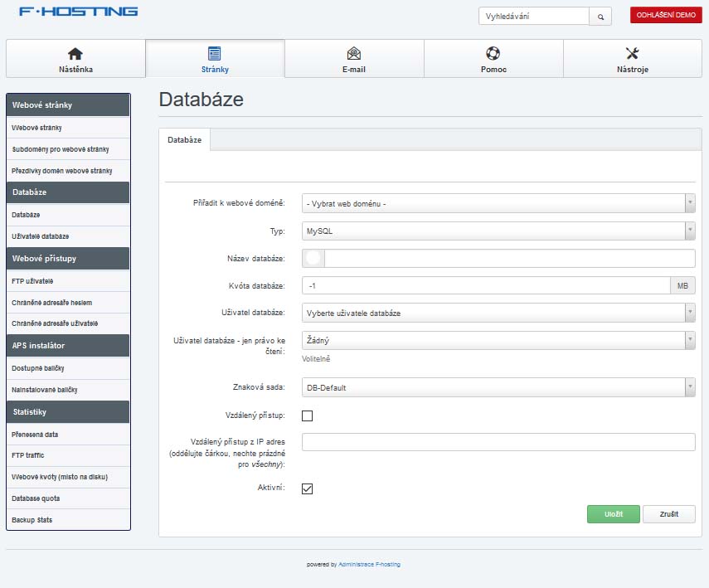Screen dimensions: 709x588
Task: Open the Databáze sidebar link
Action: (x=68, y=215)
